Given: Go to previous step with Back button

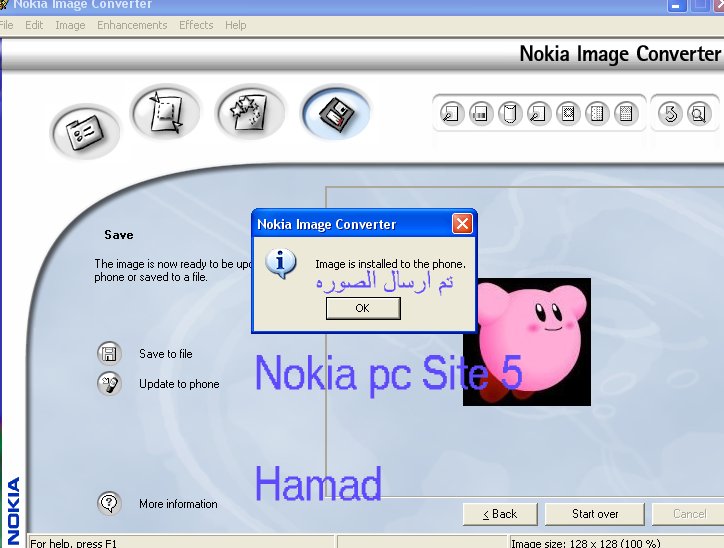Looking at the screenshot, I should coord(500,514).
